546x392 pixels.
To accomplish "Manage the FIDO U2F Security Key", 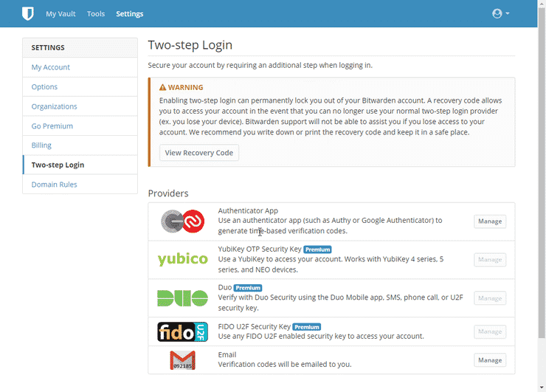I will pyautogui.click(x=490, y=331).
